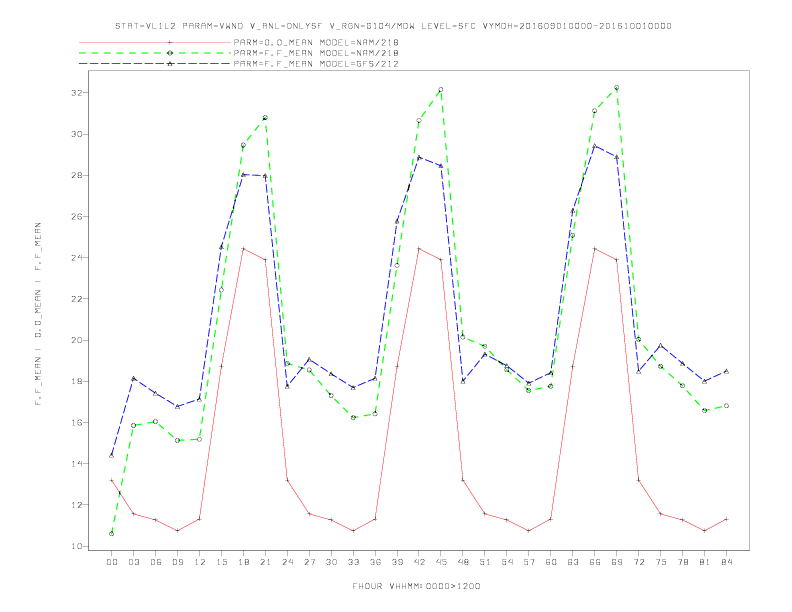Select legend text PARM=F.F_MEAN MODEL=NAM/218

coord(316,53)
